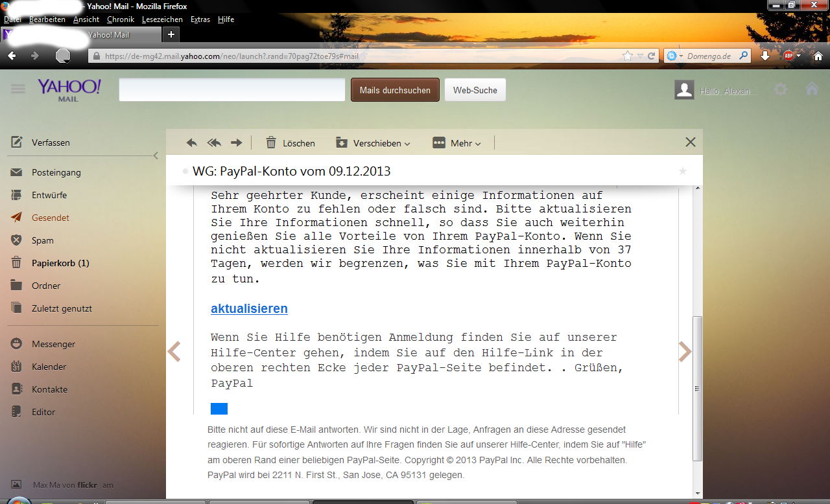Click the Mails durchsuchen button

pos(395,90)
